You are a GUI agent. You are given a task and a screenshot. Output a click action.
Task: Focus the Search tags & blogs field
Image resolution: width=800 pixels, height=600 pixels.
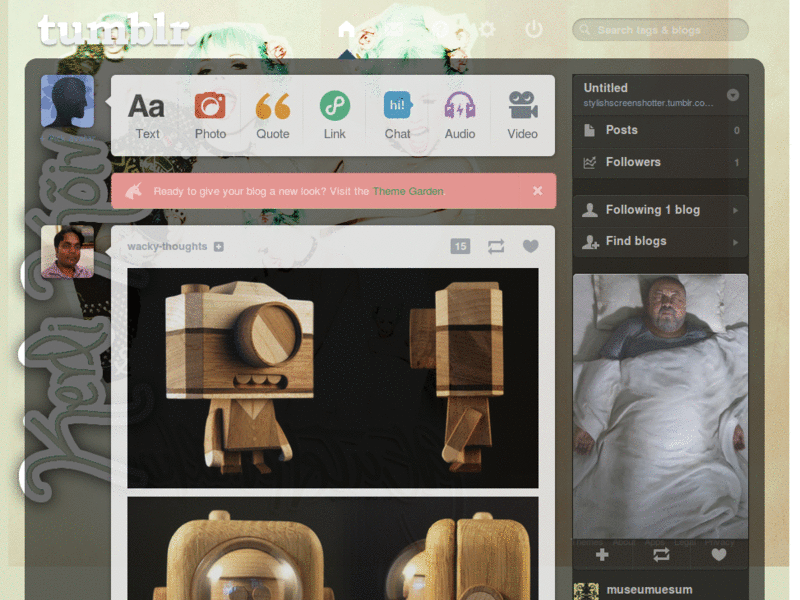click(660, 30)
